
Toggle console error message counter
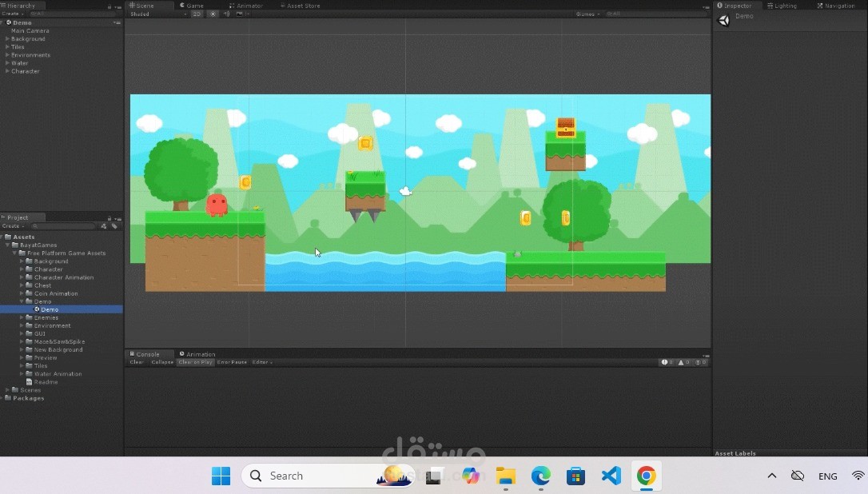click(700, 362)
